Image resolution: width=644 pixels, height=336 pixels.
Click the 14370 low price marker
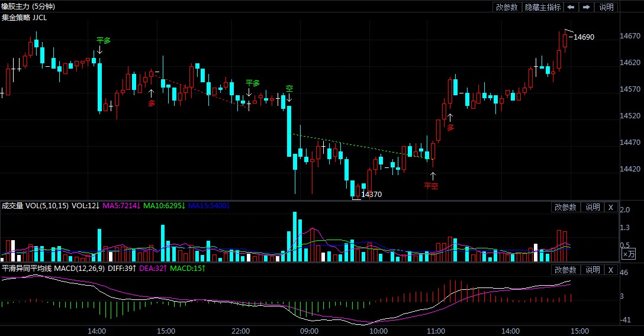click(x=371, y=195)
